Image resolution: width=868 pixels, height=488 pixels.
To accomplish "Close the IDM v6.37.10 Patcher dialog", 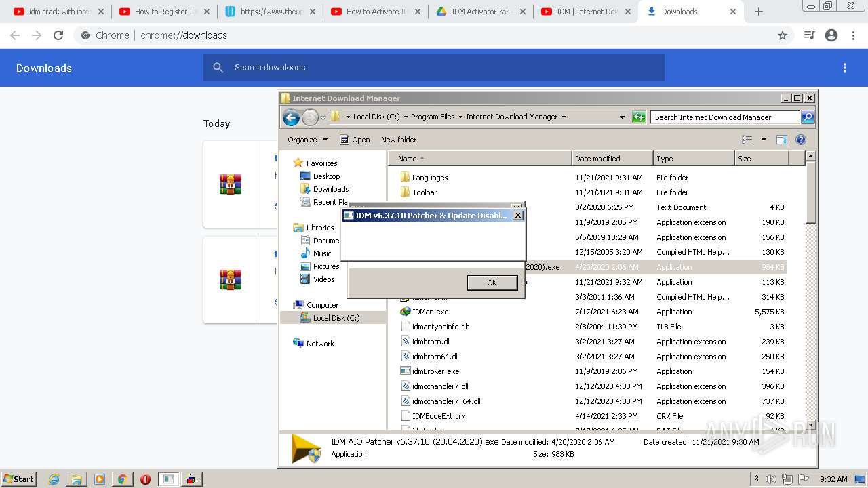I will pyautogui.click(x=518, y=216).
